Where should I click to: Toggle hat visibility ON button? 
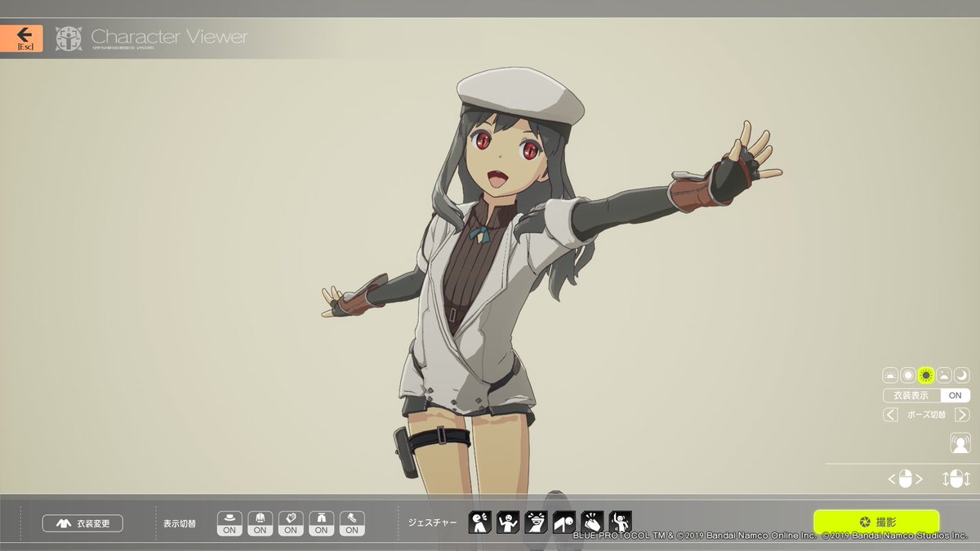[229, 523]
